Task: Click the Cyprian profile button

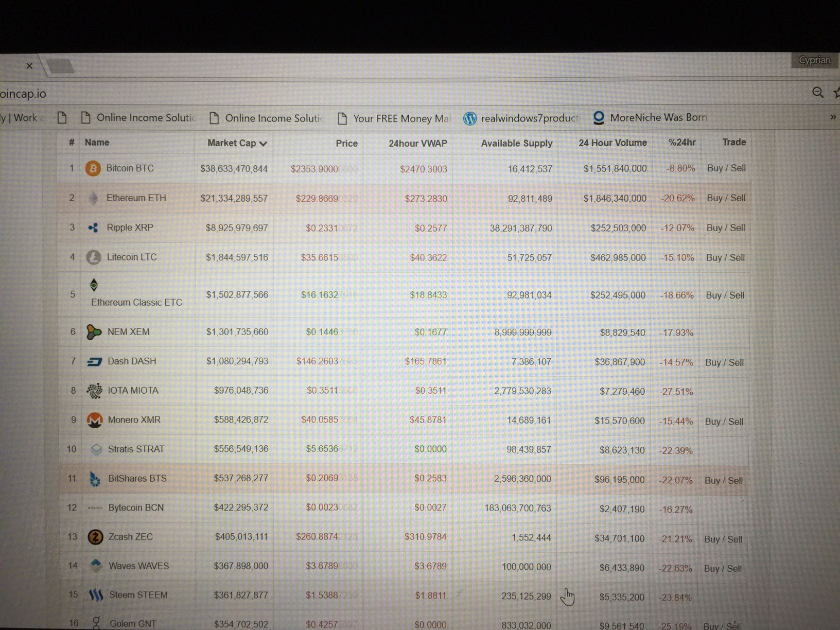Action: click(814, 60)
